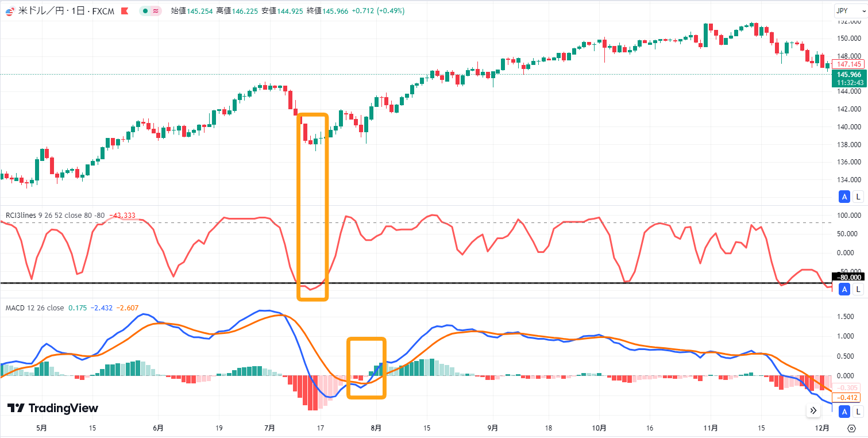This screenshot has height=438, width=868.
Task: Click the 5月 time axis label
Action: (x=41, y=428)
